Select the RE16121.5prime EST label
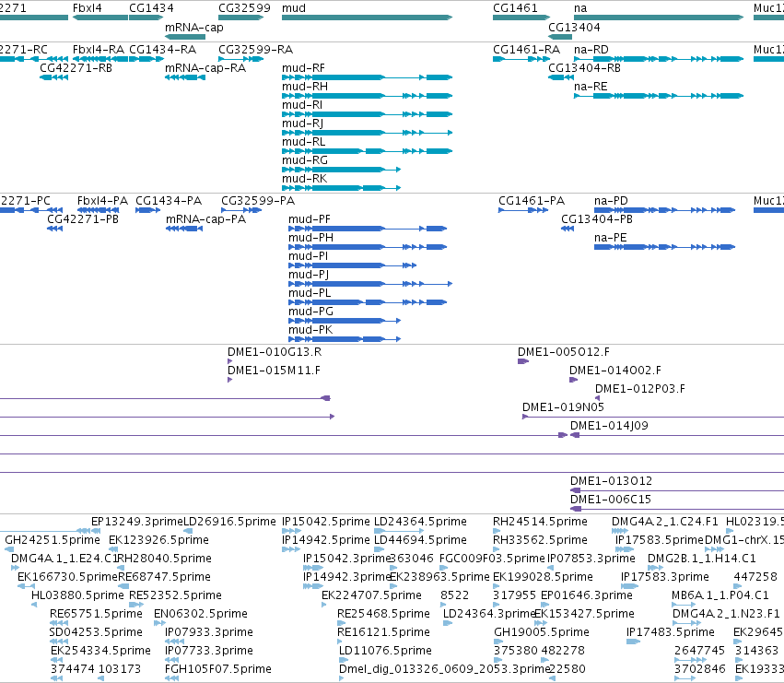The height and width of the screenshot is (683, 784). click(x=383, y=632)
